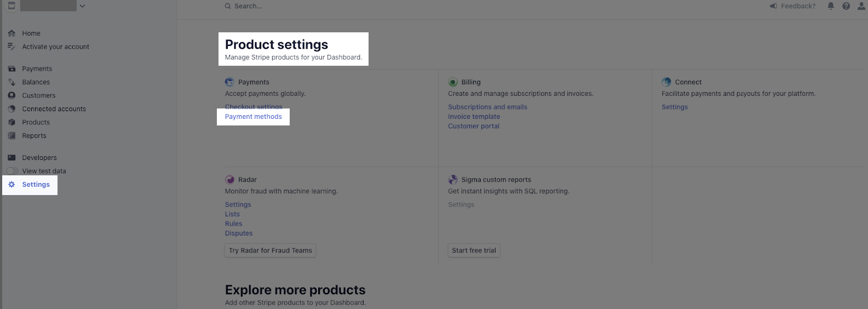This screenshot has height=309, width=868.
Task: Open the Radar Settings link
Action: (238, 205)
